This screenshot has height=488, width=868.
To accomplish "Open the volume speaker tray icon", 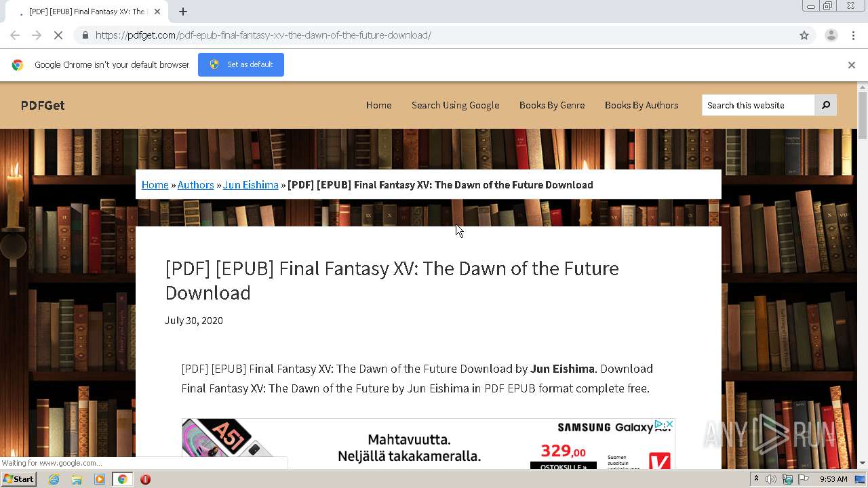I will click(771, 479).
